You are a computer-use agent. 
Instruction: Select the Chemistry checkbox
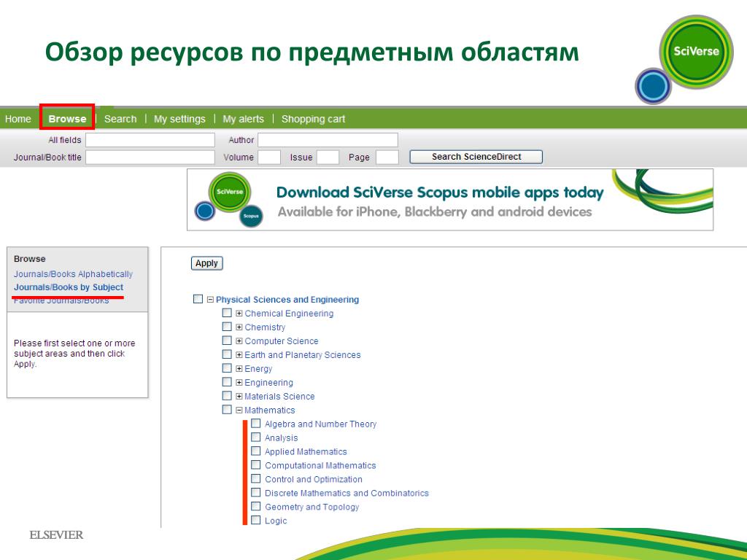[227, 327]
